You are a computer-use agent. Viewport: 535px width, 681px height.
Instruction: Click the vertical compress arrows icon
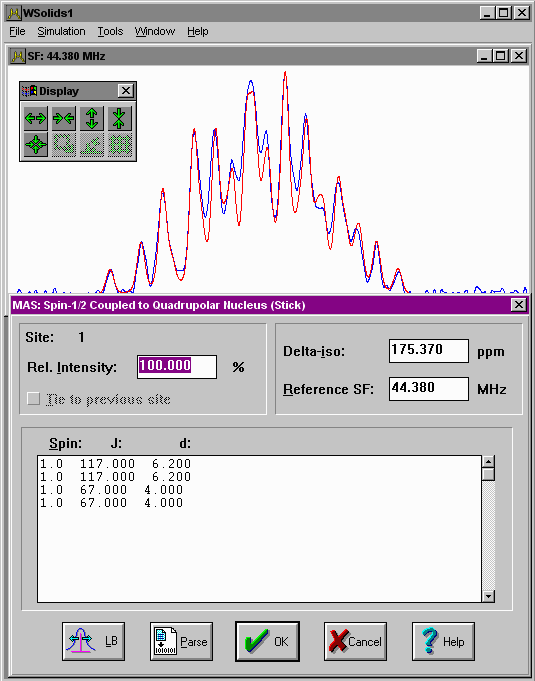click(119, 118)
